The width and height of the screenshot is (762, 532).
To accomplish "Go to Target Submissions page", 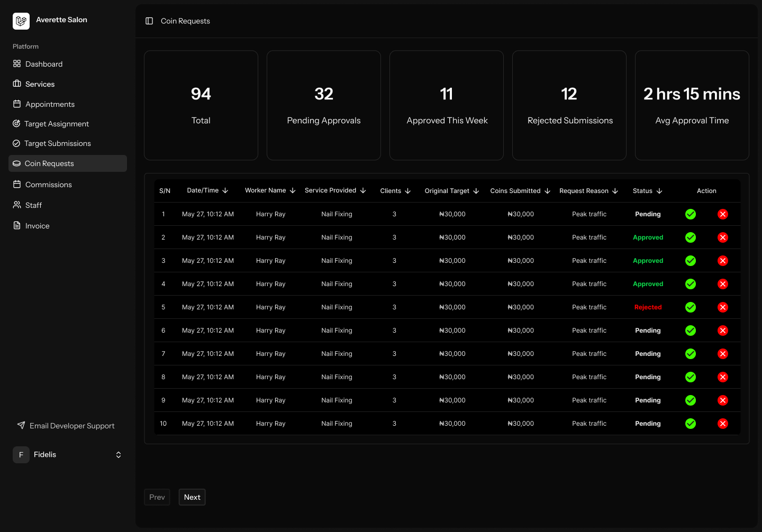I will [57, 143].
